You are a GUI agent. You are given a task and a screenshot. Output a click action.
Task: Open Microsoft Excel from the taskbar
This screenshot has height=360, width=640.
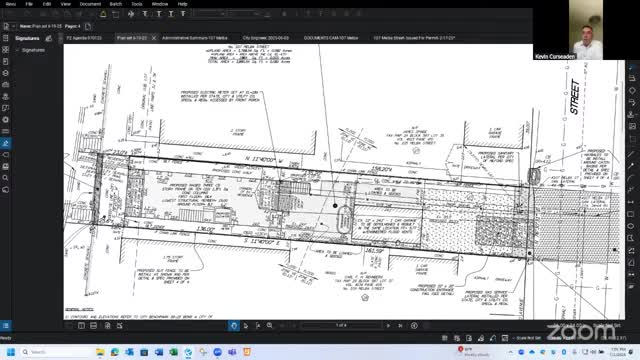tap(173, 352)
